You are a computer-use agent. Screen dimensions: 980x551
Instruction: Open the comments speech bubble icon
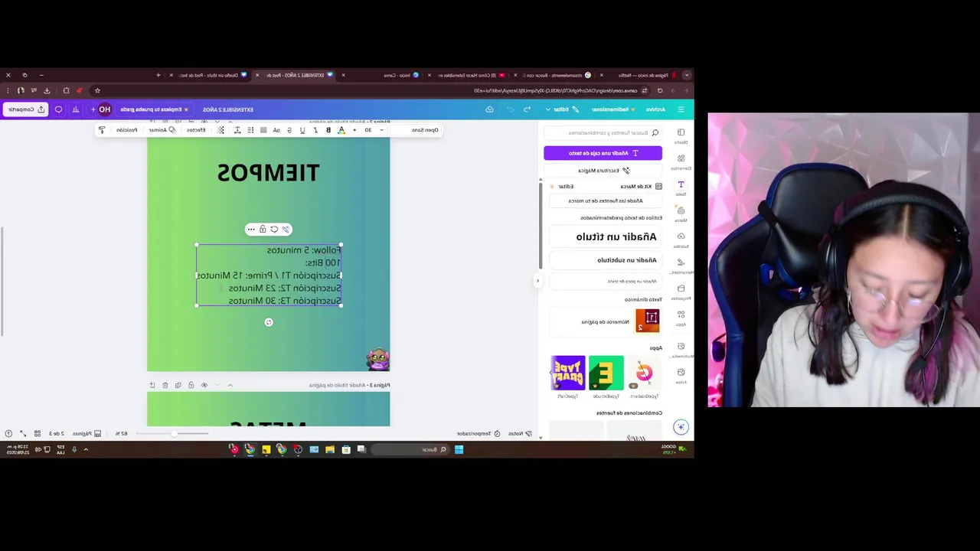(58, 109)
